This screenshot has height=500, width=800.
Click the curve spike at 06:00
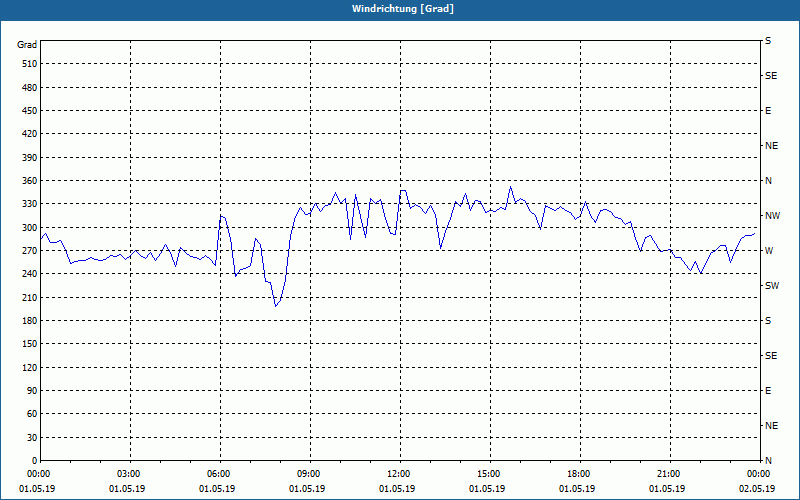(221, 216)
